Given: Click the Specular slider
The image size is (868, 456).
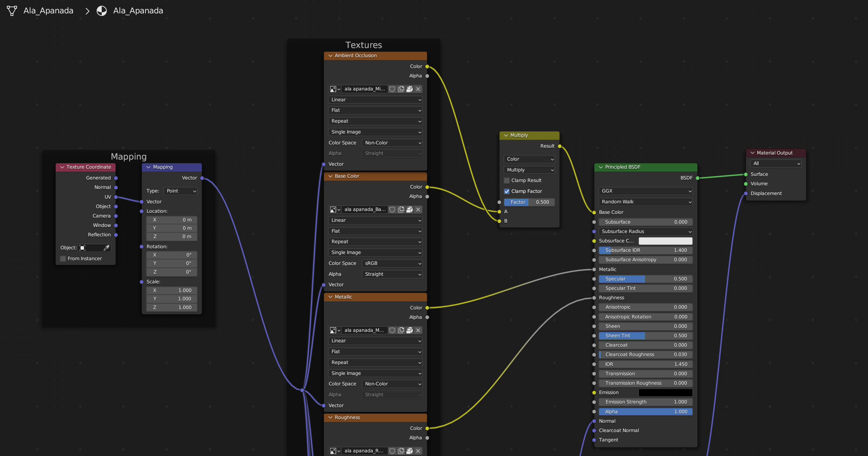Looking at the screenshot, I should tap(645, 279).
